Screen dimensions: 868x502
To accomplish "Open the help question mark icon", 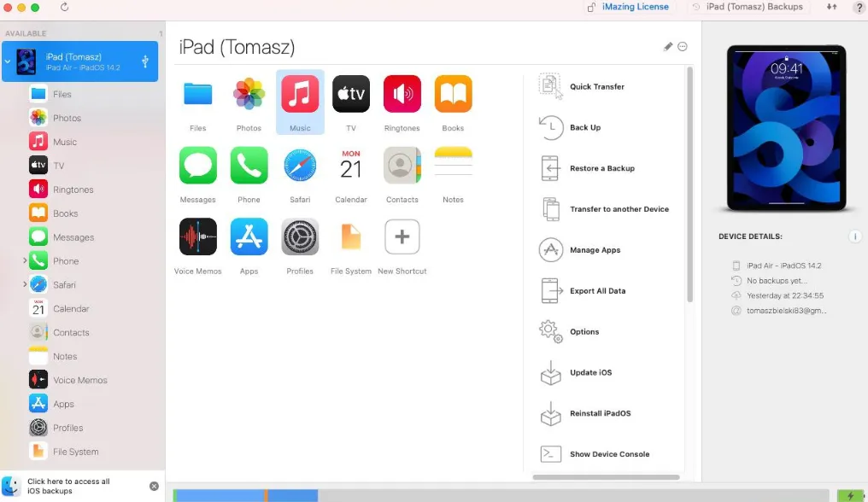I will (x=859, y=7).
